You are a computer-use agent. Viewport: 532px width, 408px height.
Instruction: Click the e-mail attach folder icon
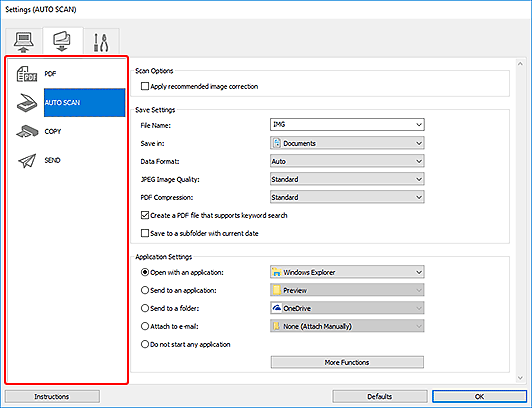(277, 326)
